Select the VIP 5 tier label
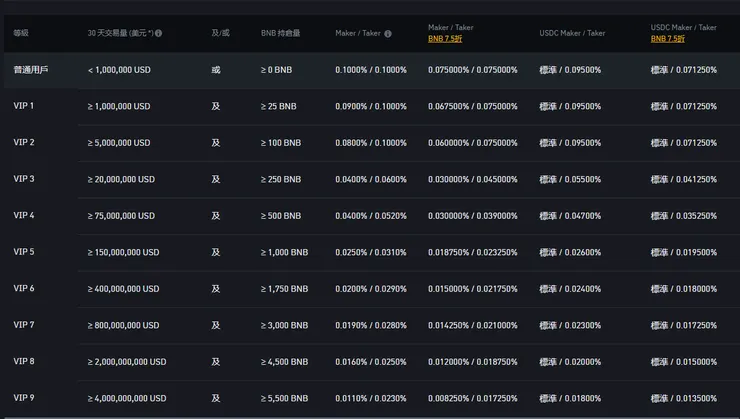 coord(24,252)
